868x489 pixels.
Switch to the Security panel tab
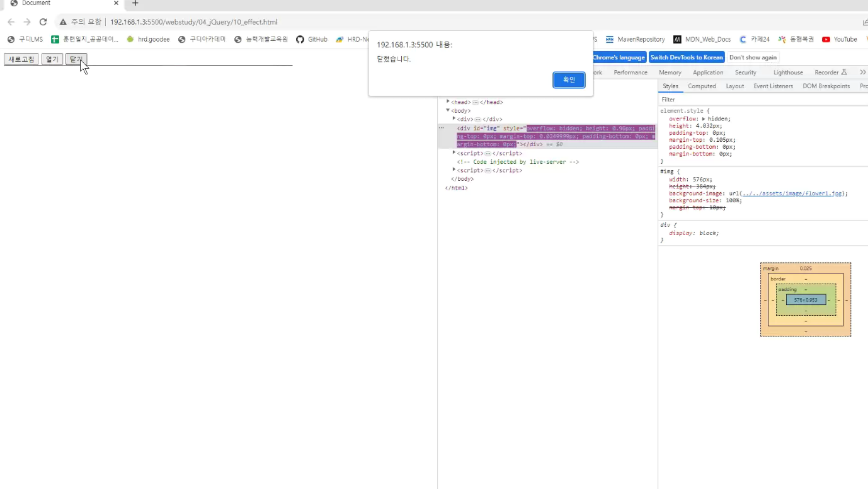point(746,72)
